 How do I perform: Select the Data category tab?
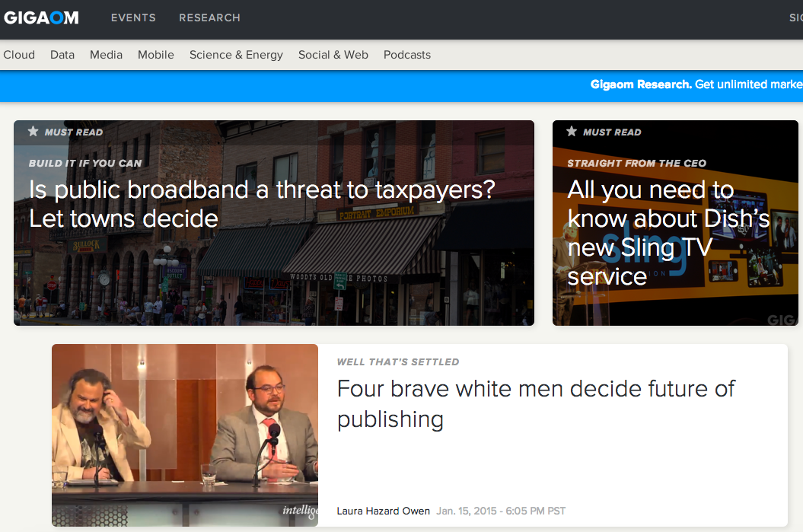(62, 55)
